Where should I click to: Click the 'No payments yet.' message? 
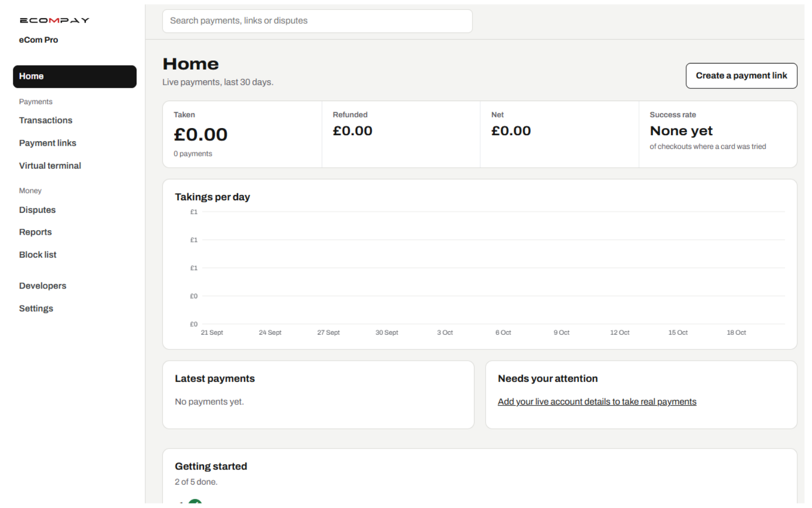(210, 402)
